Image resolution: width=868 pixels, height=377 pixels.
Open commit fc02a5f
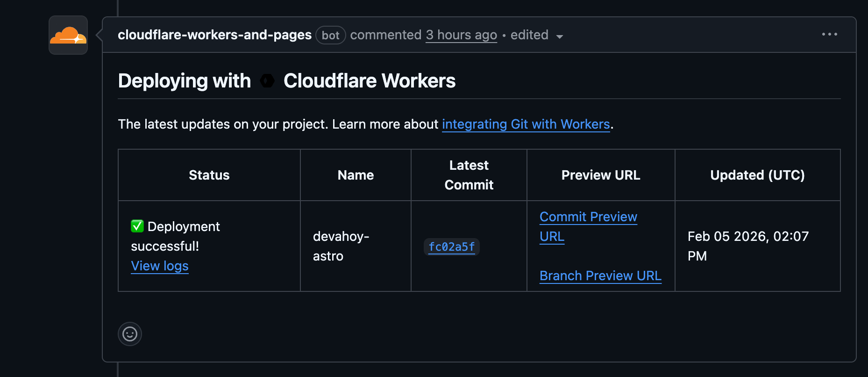coord(452,247)
